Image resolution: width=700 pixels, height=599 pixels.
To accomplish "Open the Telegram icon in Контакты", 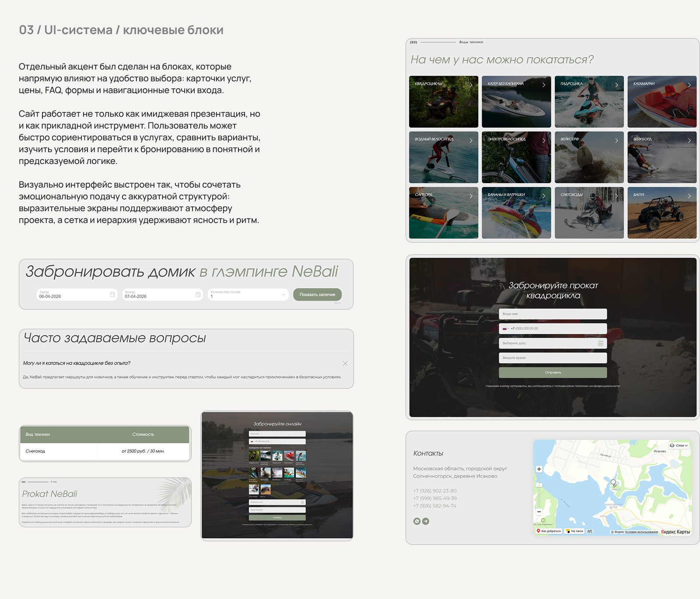I will pos(426,521).
